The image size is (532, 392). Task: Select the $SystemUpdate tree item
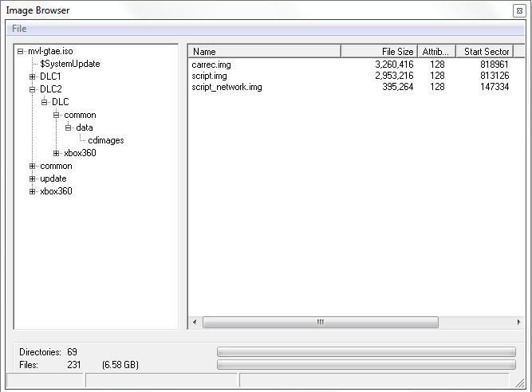(x=70, y=64)
